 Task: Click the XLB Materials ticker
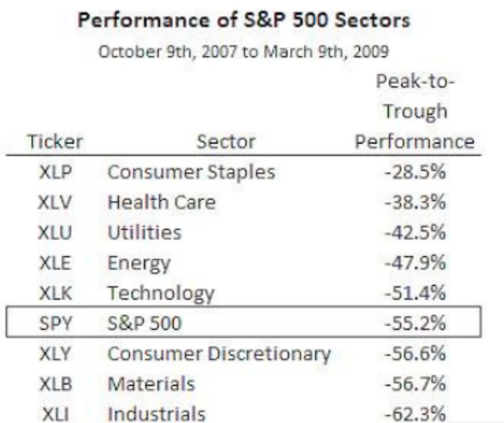pos(55,384)
